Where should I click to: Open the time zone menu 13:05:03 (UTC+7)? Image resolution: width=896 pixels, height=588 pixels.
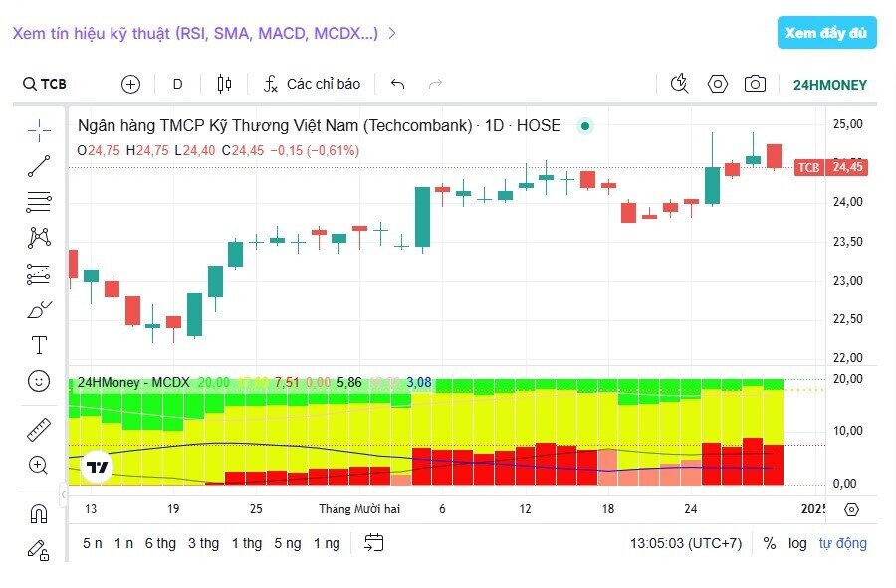point(686,543)
